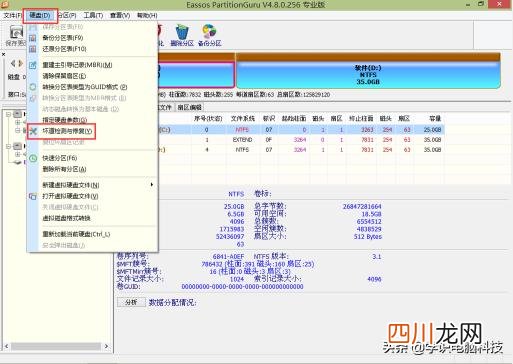Choose 打开虚拟硬盘文件(V) menu entry
The width and height of the screenshot is (513, 364).
click(x=70, y=196)
